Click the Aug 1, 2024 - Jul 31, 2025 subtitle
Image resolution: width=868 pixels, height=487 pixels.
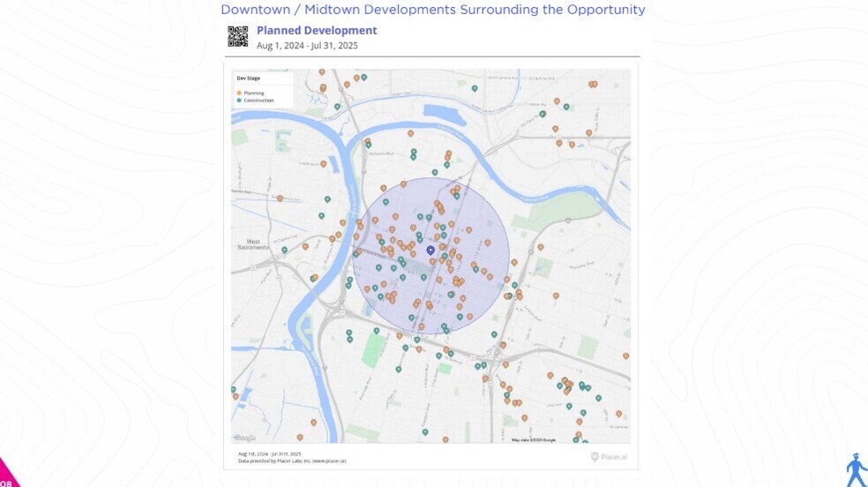pyautogui.click(x=307, y=44)
